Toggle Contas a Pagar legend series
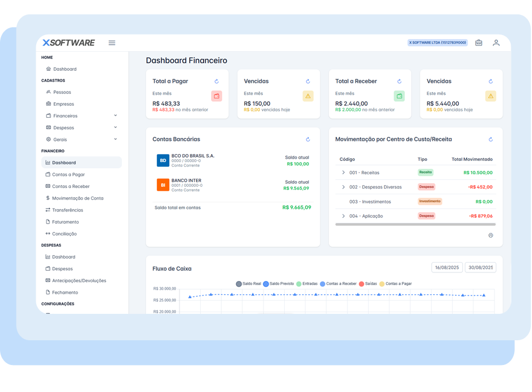Viewport: 532px width, 392px height. pos(395,284)
